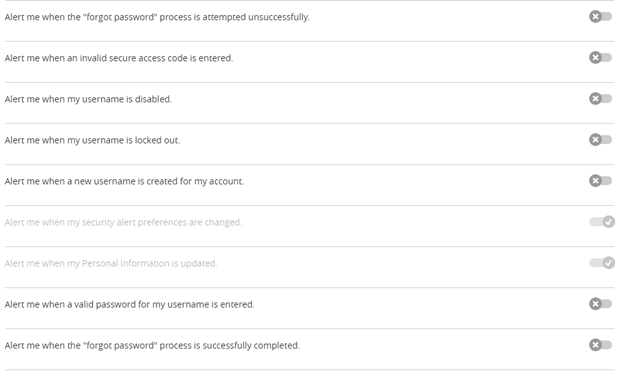Toggle the username disabled alert switch
624x372 pixels.
[x=601, y=99]
